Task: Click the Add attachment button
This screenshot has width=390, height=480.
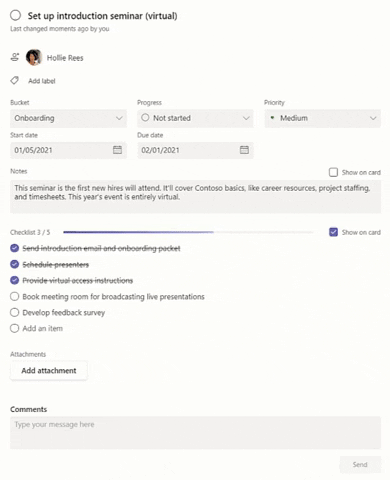Action: (x=49, y=371)
